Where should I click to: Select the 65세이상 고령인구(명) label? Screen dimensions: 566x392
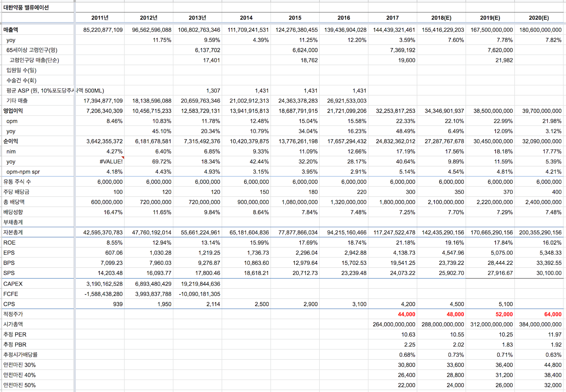[32, 50]
